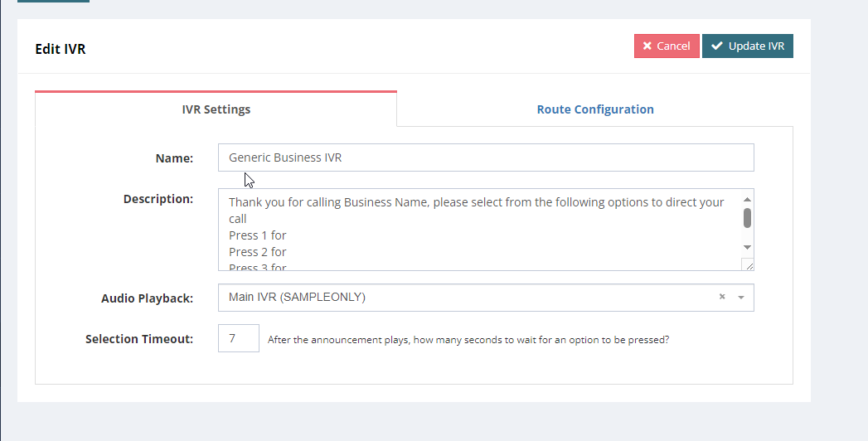
Task: Click the Edit IVR heading
Action: point(61,49)
